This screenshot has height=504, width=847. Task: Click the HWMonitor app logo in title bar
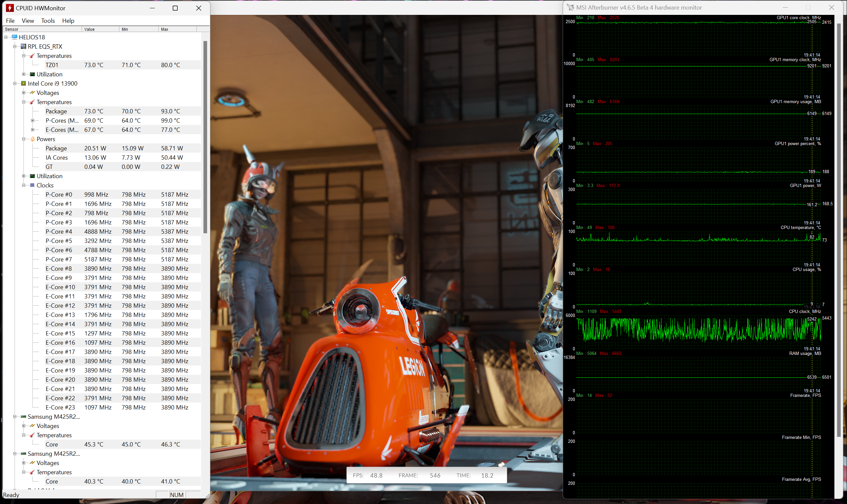click(x=10, y=8)
